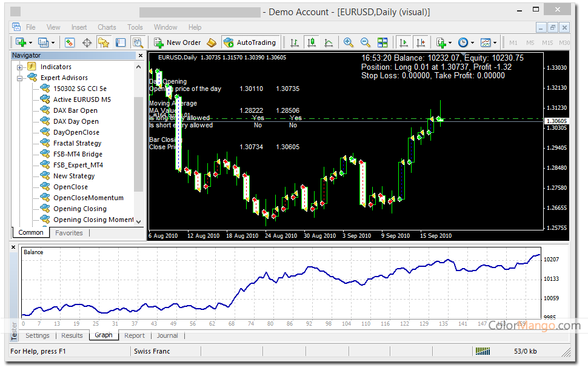Click the Zoom In magnifier icon
The width and height of the screenshot is (588, 373).
click(349, 42)
